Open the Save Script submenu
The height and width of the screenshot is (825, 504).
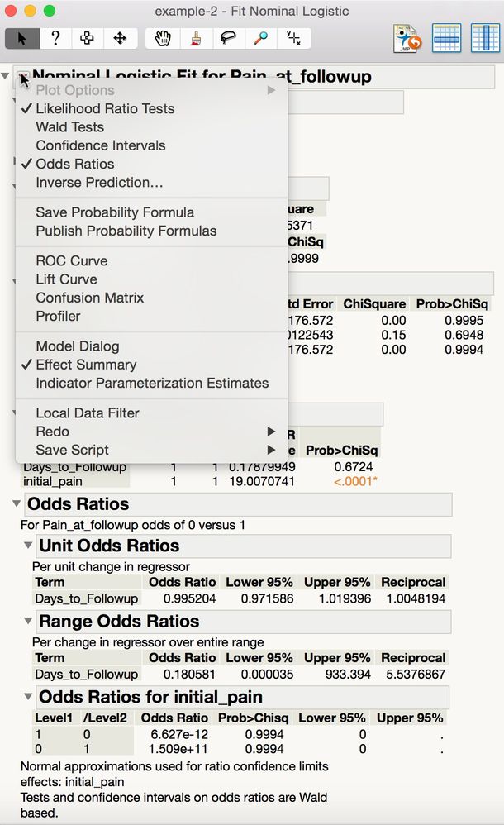pos(72,450)
